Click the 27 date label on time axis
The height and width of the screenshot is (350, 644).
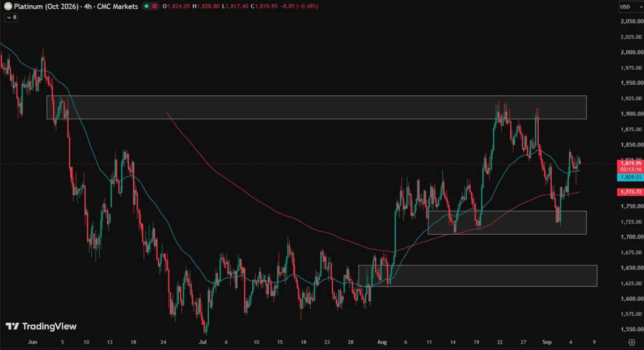pyautogui.click(x=523, y=341)
